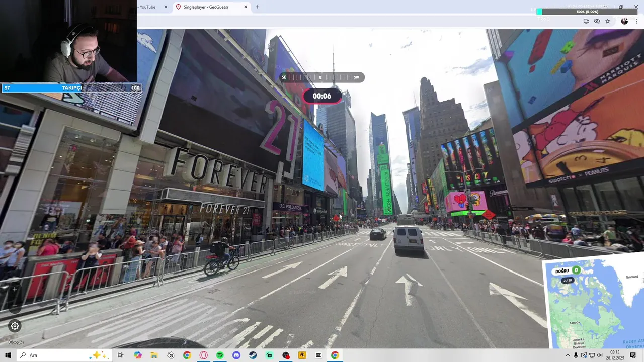Viewport: 644px width, 362px height.
Task: Open the green robot app on taskbar
Action: 269,355
